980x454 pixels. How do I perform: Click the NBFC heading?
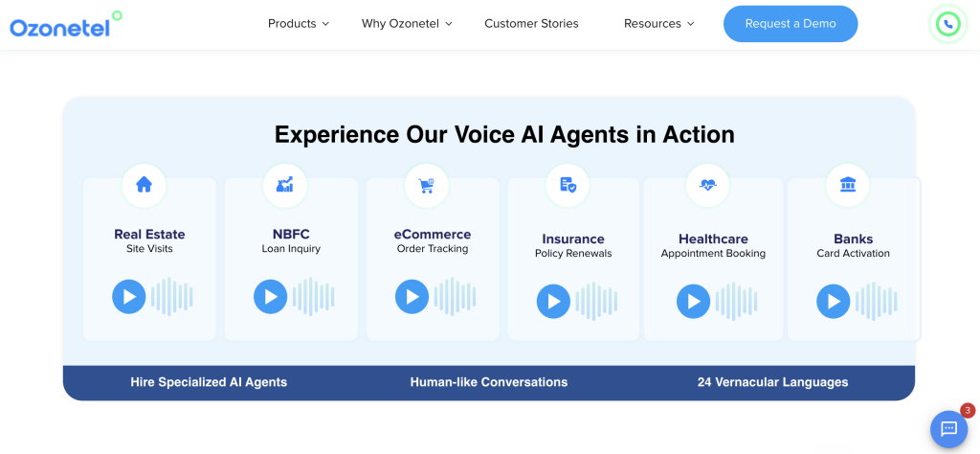(291, 235)
